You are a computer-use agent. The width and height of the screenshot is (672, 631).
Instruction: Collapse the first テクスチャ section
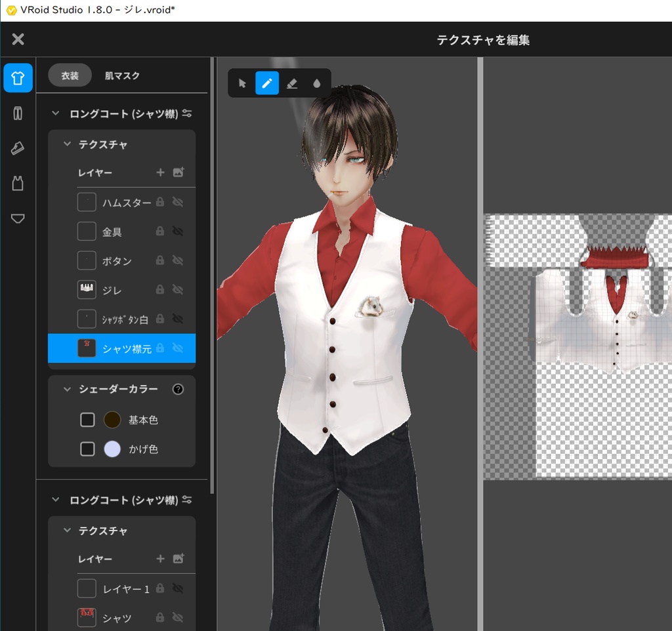67,144
